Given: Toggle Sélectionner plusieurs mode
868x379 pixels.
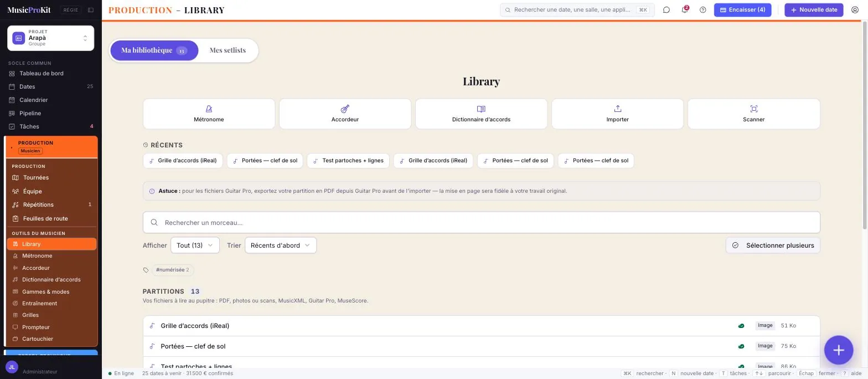Looking at the screenshot, I should pyautogui.click(x=773, y=245).
